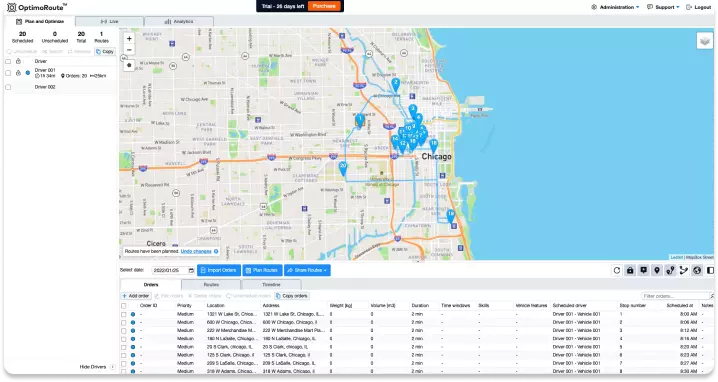Zoom in the map with plus button
Image resolution: width=718 pixels, height=382 pixels.
click(x=129, y=39)
